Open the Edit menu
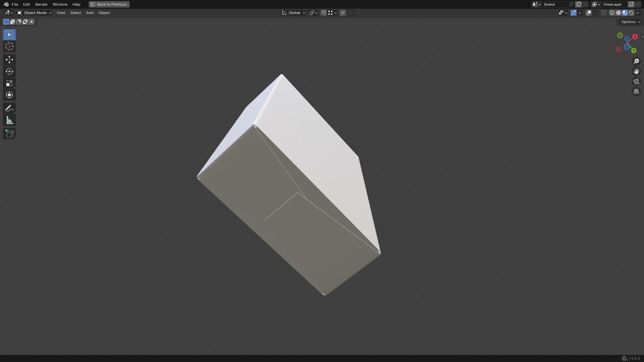 coord(26,4)
